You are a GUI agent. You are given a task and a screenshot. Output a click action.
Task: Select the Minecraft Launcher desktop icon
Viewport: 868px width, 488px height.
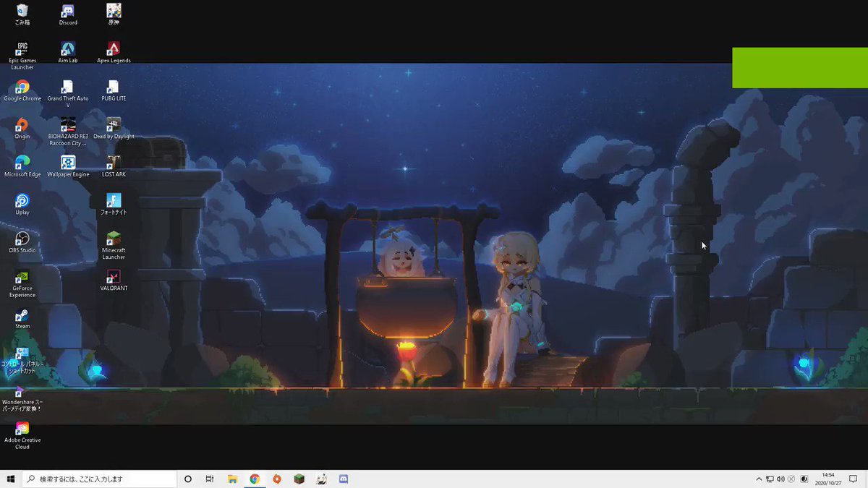[114, 246]
